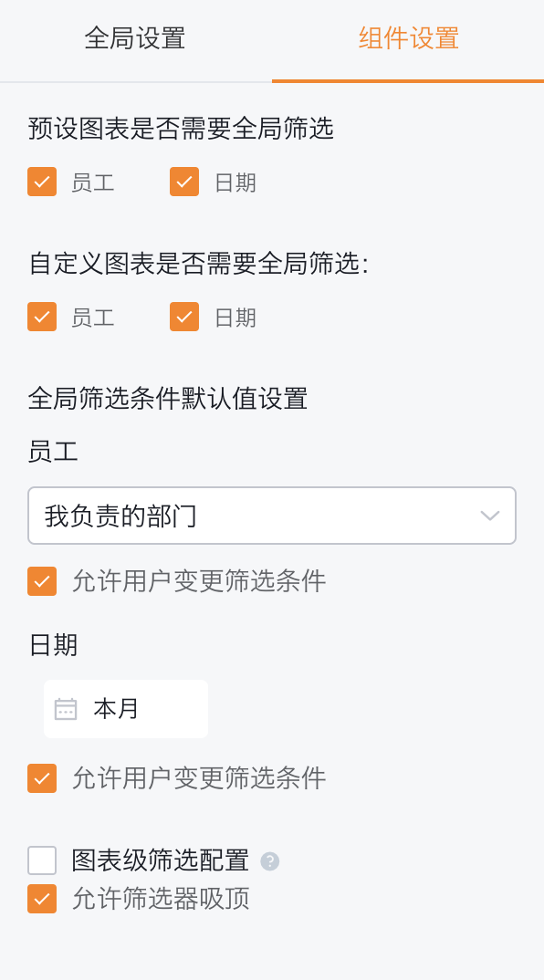Viewport: 544px width, 980px height.
Task: Click the 允许筛选器吸顶 label text
Action: pyautogui.click(x=161, y=899)
